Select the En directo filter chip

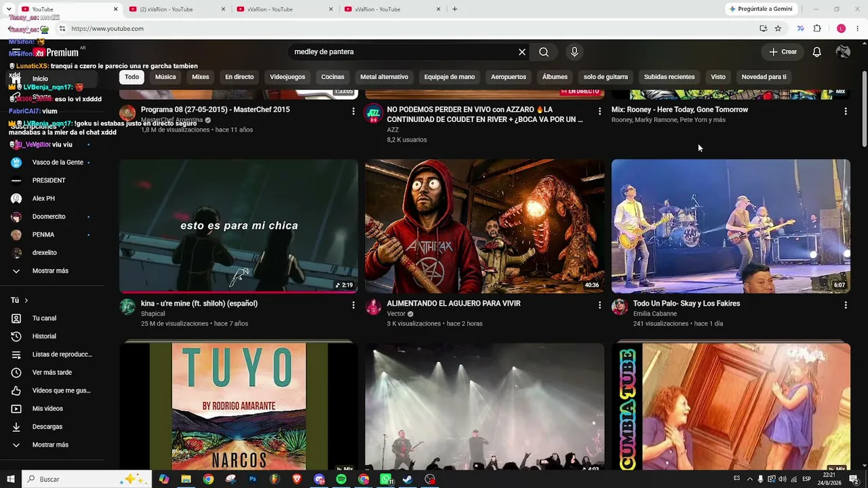click(x=239, y=77)
